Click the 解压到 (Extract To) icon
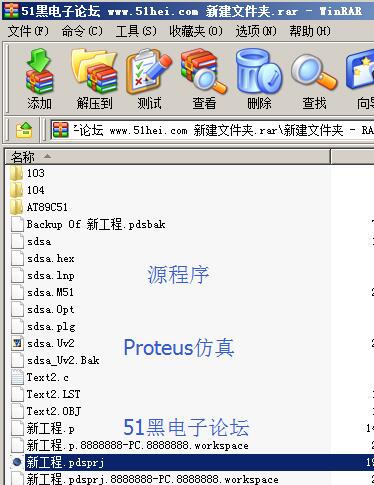374x485 pixels. point(94,79)
